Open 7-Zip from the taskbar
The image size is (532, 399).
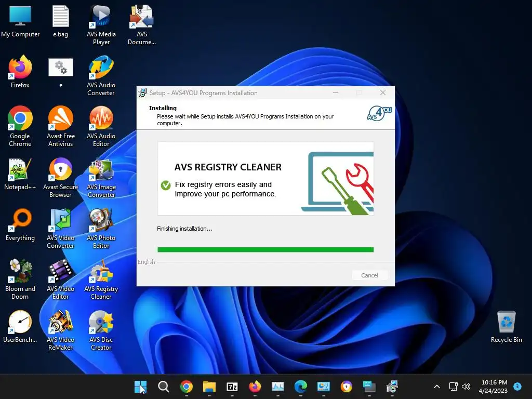point(232,387)
